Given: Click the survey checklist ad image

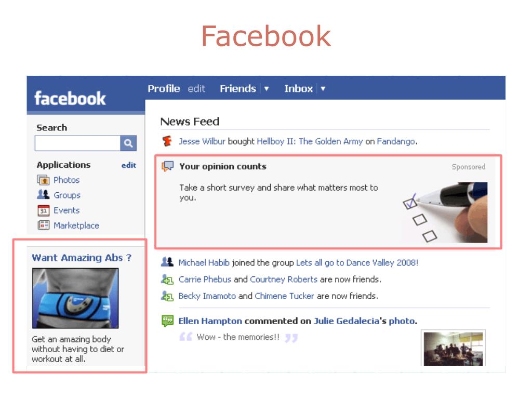Looking at the screenshot, I should (444, 212).
